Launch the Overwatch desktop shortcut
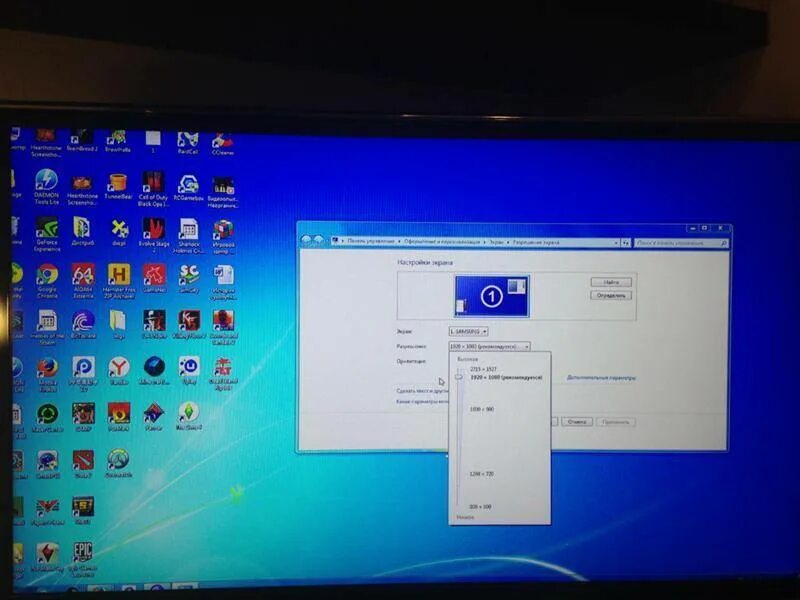The width and height of the screenshot is (800, 600). point(118,463)
